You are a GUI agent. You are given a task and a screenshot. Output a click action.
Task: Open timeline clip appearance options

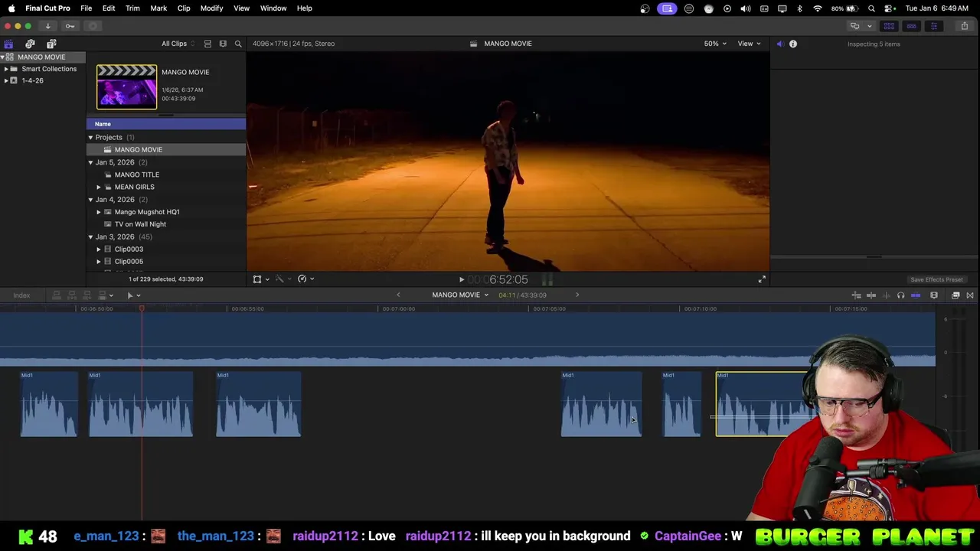934,295
